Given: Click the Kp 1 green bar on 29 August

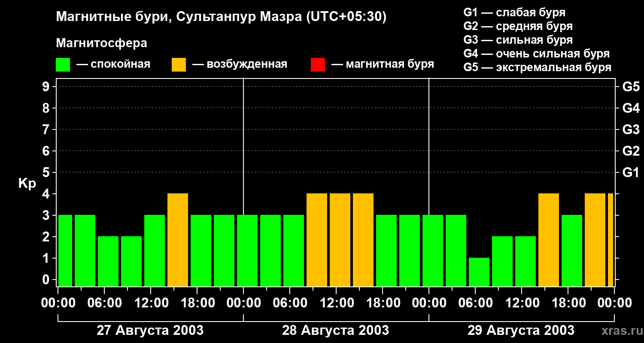Looking at the screenshot, I should [x=479, y=272].
